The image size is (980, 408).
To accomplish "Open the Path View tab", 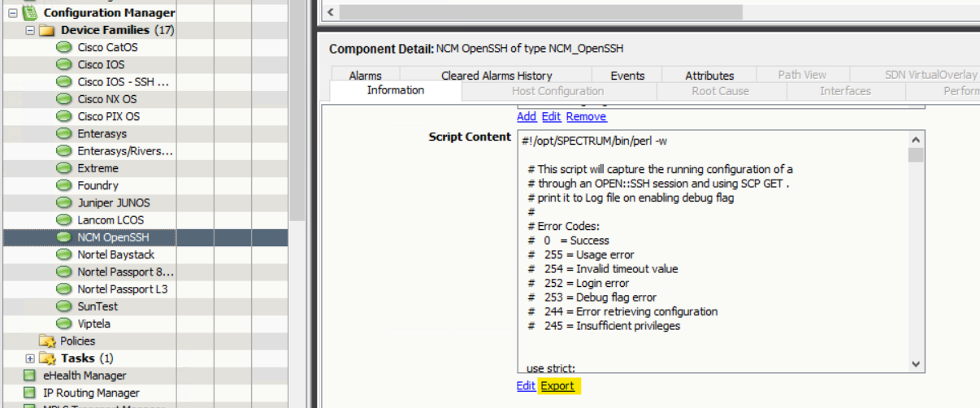I will pos(802,75).
